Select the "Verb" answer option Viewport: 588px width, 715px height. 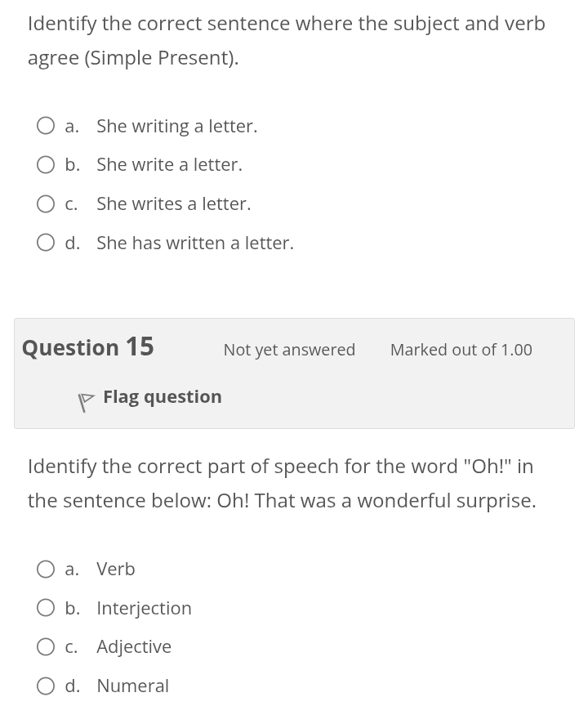tap(46, 569)
